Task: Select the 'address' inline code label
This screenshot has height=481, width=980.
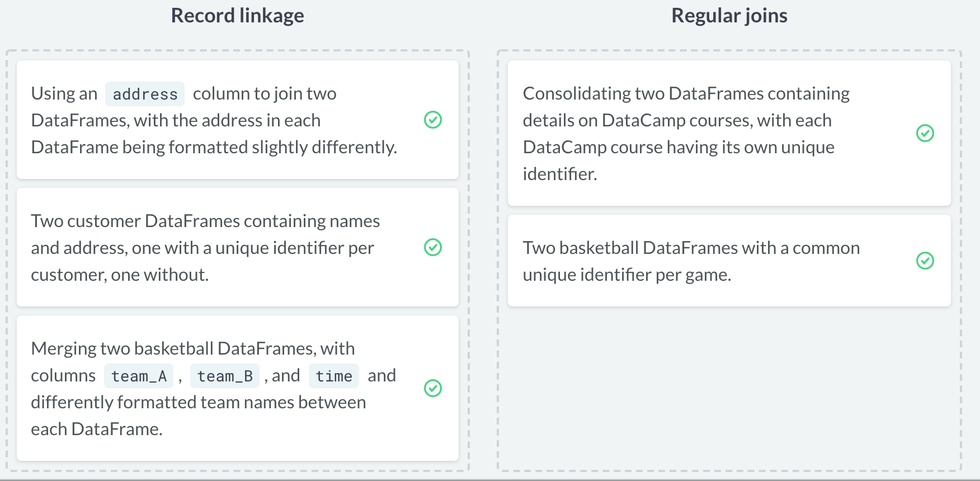Action: pyautogui.click(x=145, y=94)
